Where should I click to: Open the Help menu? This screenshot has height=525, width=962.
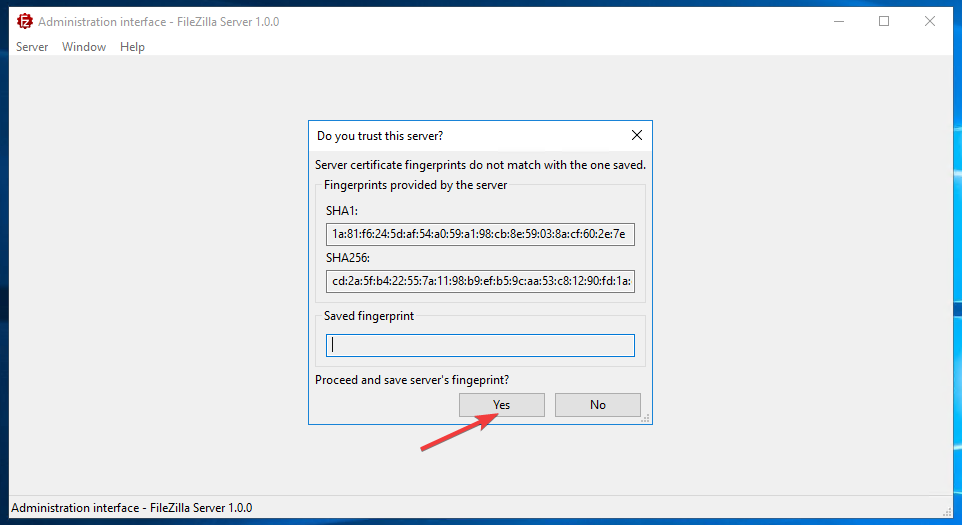point(132,47)
